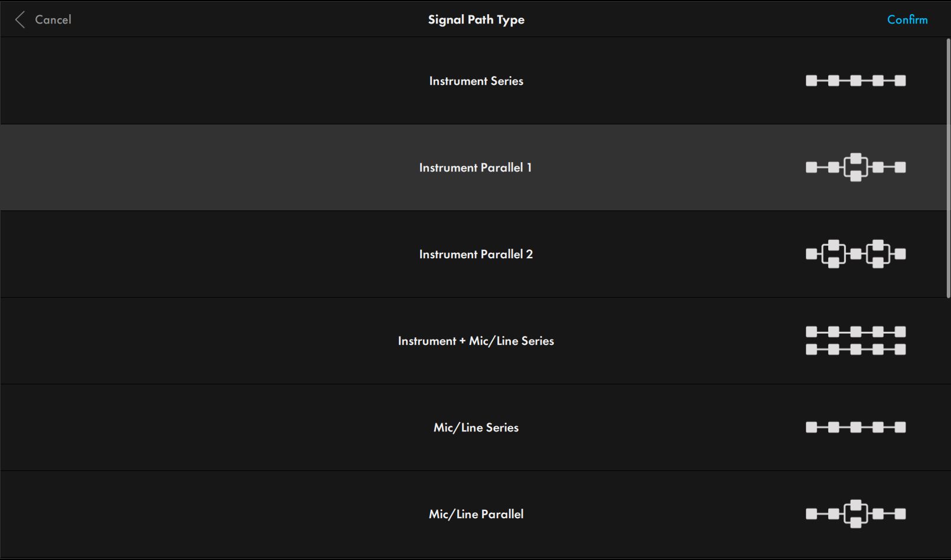Image resolution: width=951 pixels, height=560 pixels.
Task: Click the empty left area of Instrument Series row
Action: click(x=147, y=81)
